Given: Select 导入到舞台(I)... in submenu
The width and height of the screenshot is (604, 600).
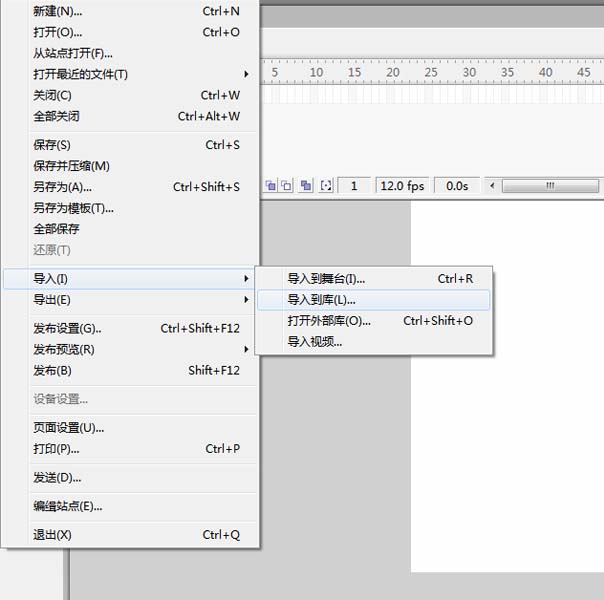Looking at the screenshot, I should pyautogui.click(x=374, y=278).
